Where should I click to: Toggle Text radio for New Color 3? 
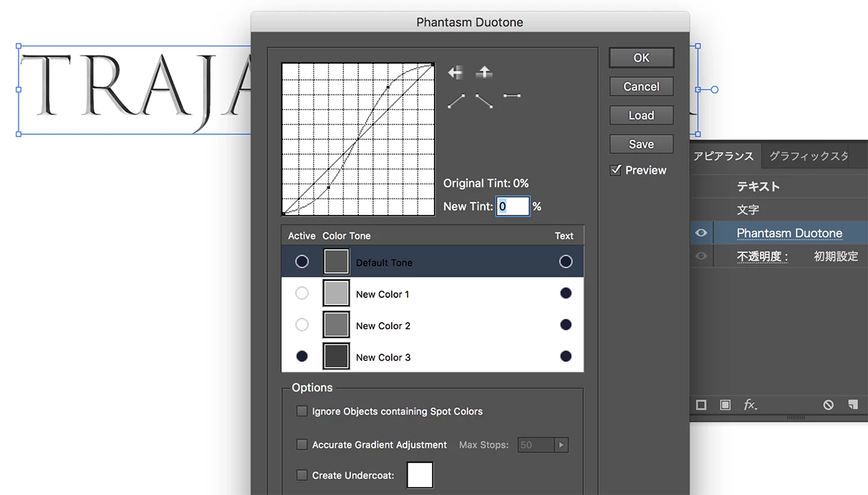(566, 356)
